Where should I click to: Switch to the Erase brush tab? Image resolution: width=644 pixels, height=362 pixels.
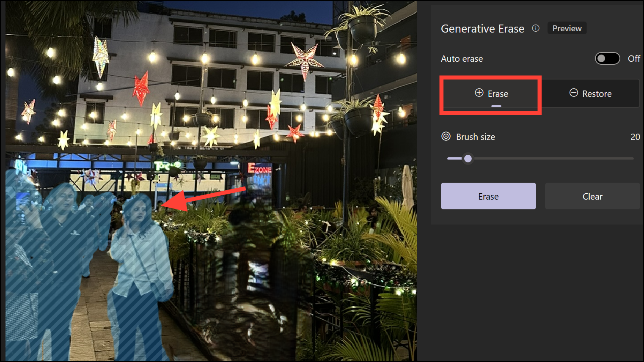click(491, 94)
